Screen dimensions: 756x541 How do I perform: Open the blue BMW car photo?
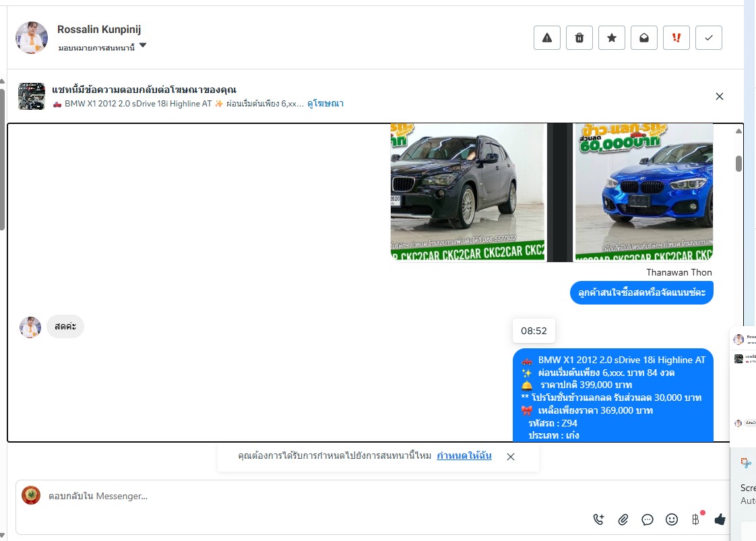[x=643, y=192]
